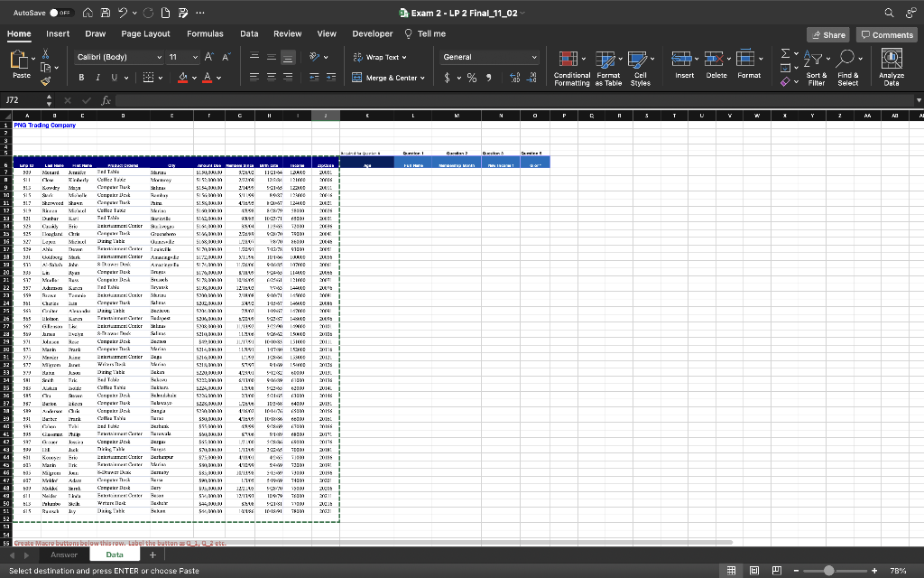Click the Share button

[x=827, y=33]
